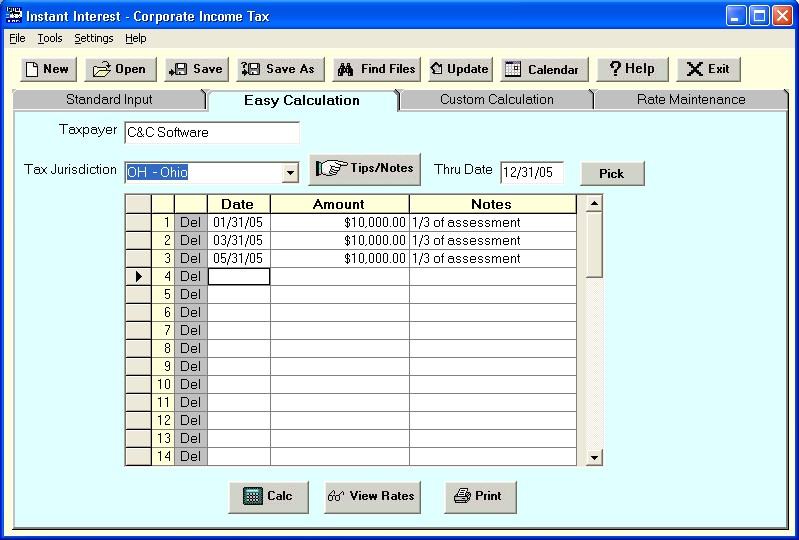Click View Rates with the glasses icon
This screenshot has width=799, height=540.
[x=372, y=496]
